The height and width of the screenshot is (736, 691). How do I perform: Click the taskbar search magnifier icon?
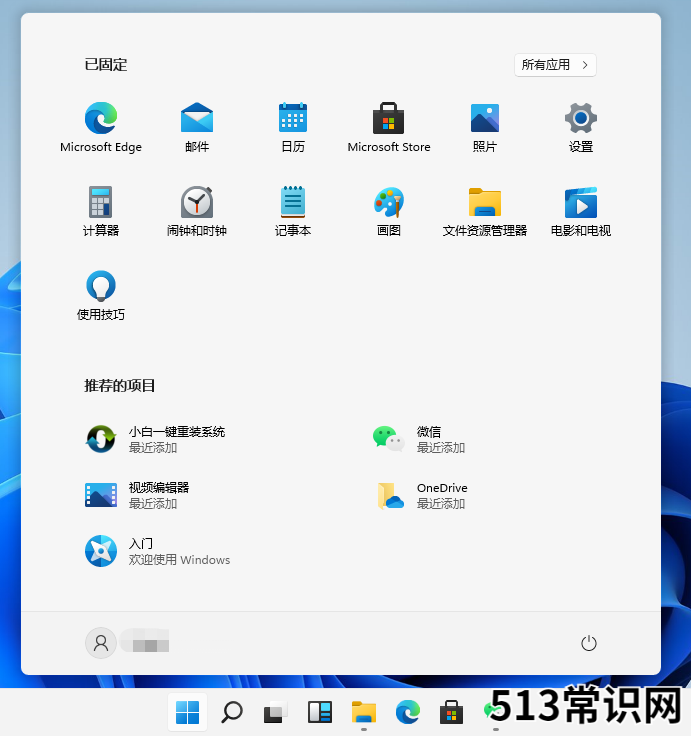232,712
